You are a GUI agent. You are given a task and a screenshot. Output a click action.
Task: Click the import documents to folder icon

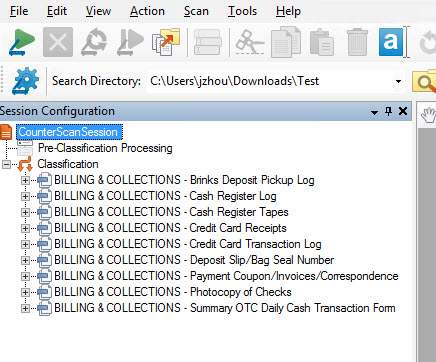coord(166,42)
